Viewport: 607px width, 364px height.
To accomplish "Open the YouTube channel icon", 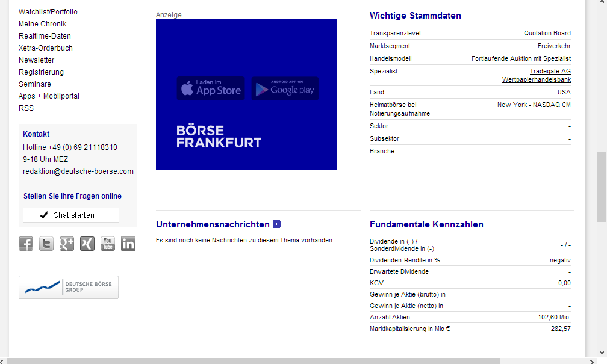I will point(107,244).
